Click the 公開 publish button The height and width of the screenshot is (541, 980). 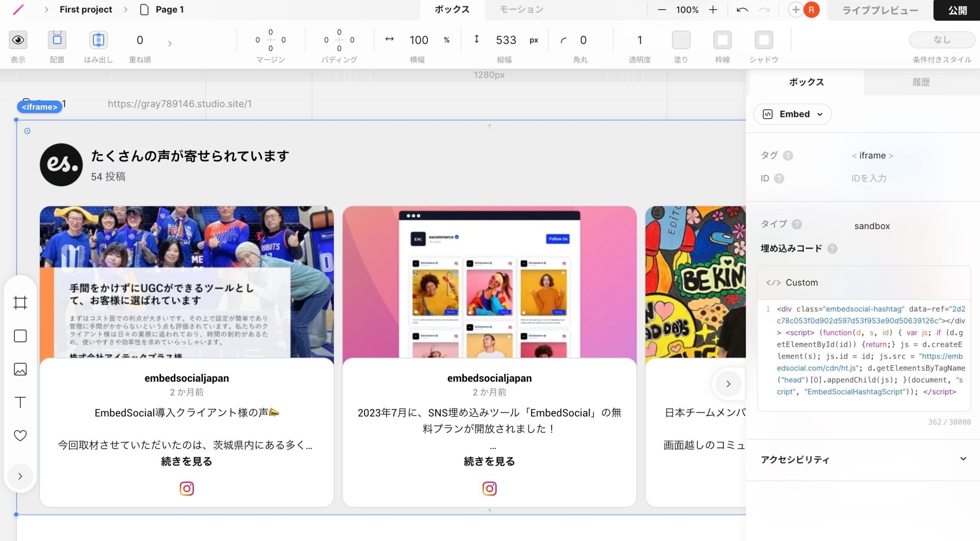(x=957, y=10)
